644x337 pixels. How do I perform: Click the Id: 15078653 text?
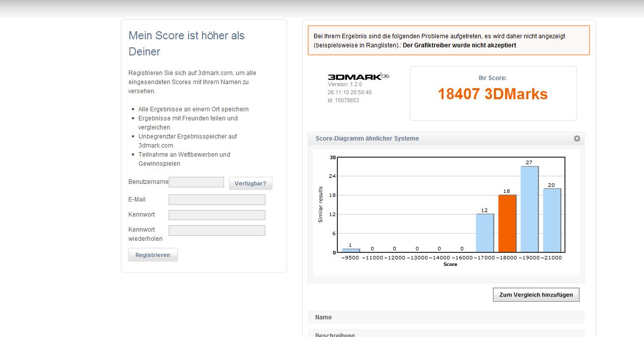point(343,101)
